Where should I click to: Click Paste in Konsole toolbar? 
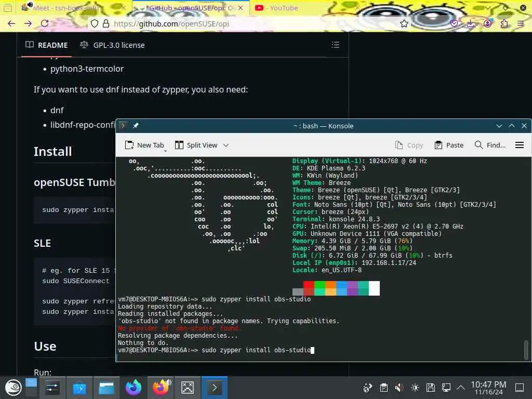click(x=449, y=145)
